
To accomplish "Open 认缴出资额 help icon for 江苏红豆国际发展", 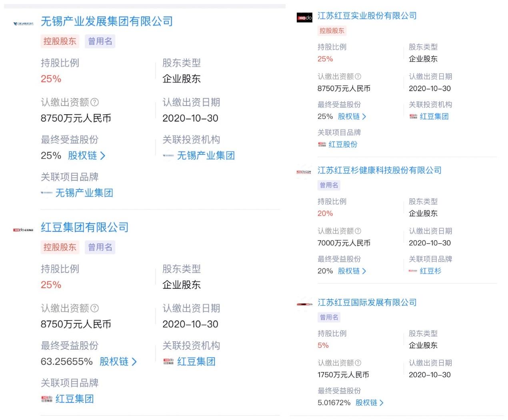I will point(358,363).
